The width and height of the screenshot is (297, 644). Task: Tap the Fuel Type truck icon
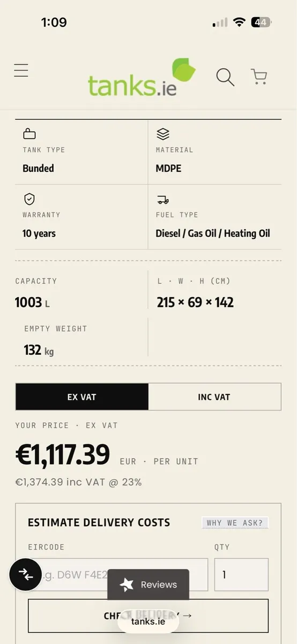tap(162, 200)
